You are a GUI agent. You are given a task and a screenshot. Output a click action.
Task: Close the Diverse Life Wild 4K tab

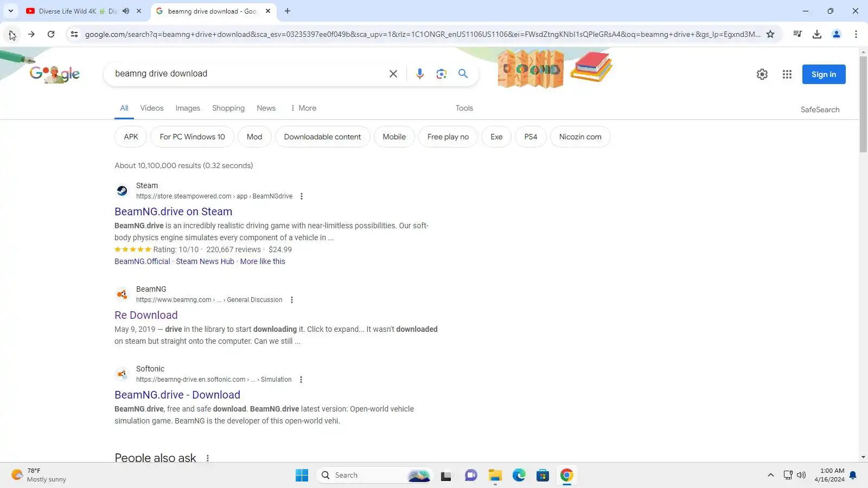click(x=139, y=11)
